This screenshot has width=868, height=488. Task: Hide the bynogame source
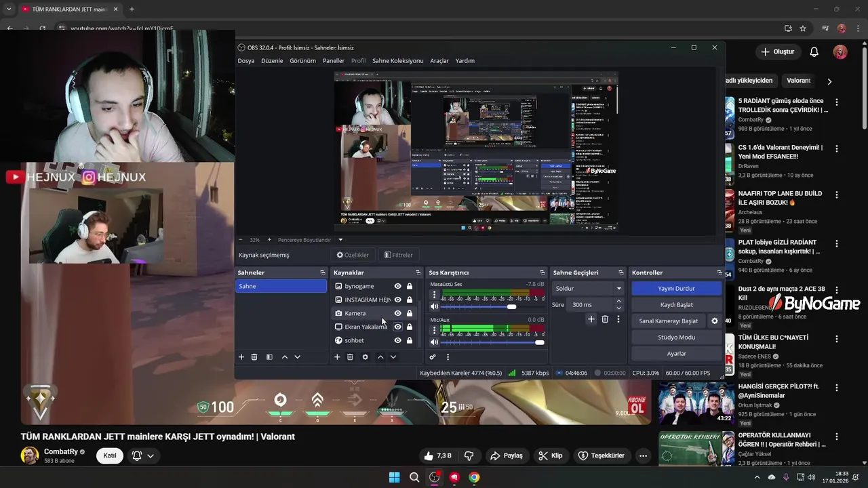[x=397, y=286]
